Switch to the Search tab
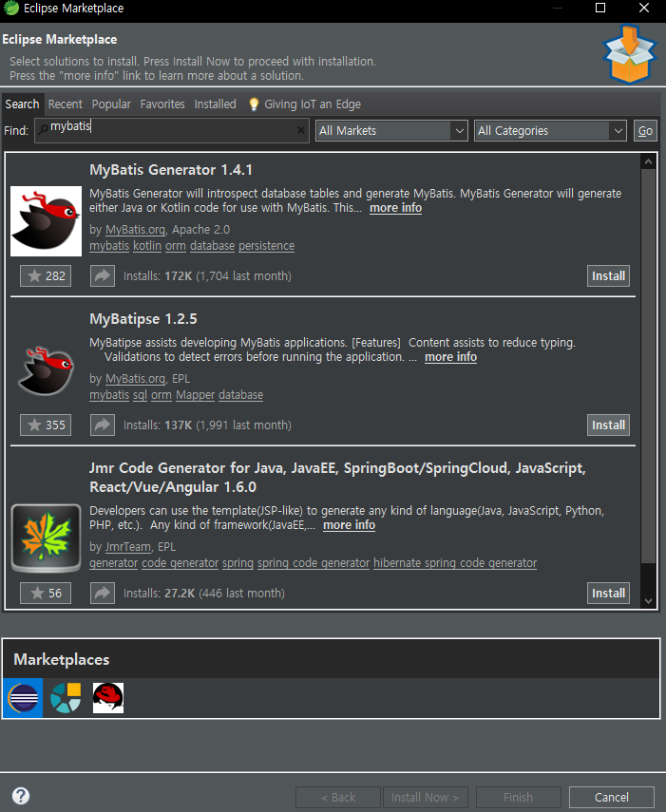Screen dimensions: 666x812 click(x=22, y=104)
